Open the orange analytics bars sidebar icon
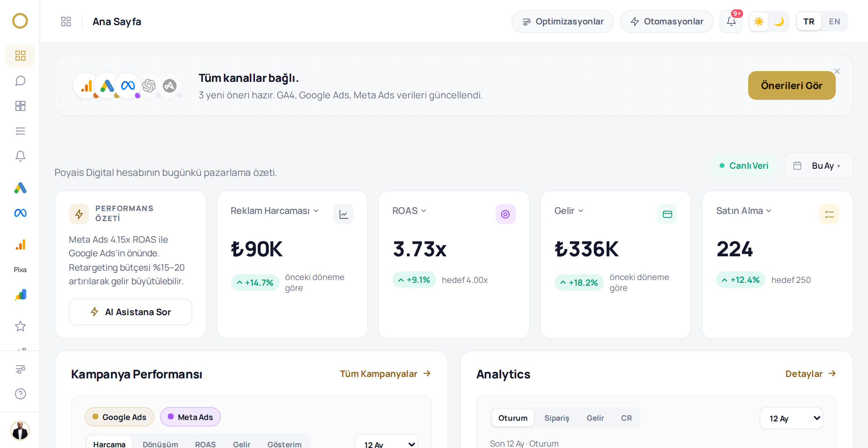This screenshot has height=448, width=868. [20, 245]
